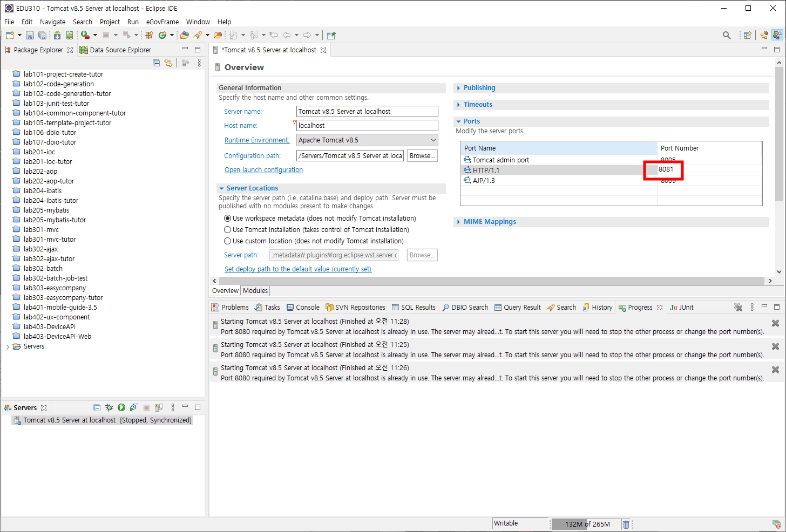Select Use workspace metadata radio button

coord(227,219)
